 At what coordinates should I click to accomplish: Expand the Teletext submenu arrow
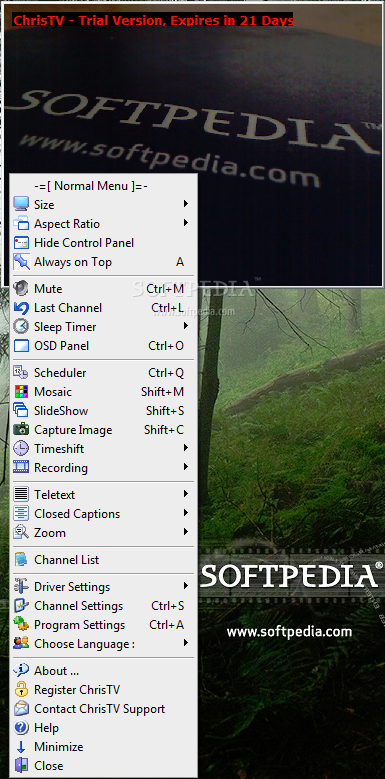tap(186, 494)
